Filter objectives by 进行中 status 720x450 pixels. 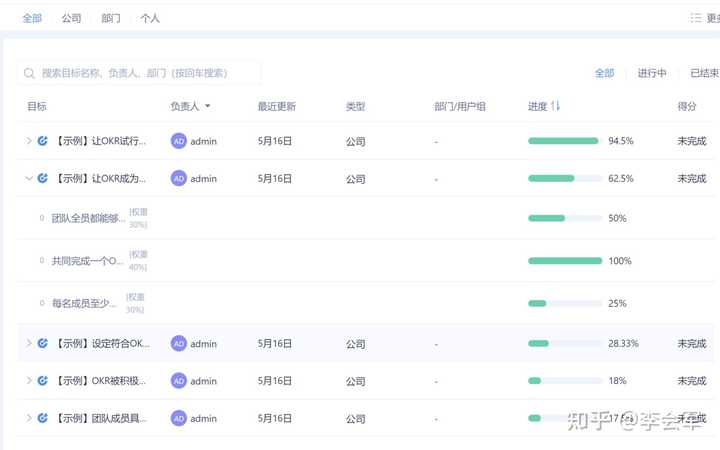coord(652,73)
